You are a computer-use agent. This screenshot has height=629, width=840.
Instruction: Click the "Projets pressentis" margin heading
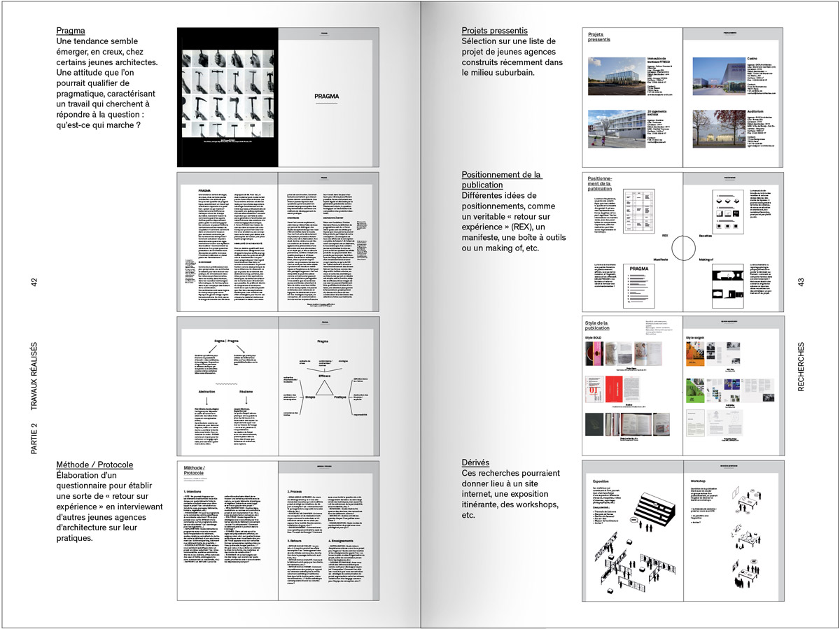pos(495,31)
